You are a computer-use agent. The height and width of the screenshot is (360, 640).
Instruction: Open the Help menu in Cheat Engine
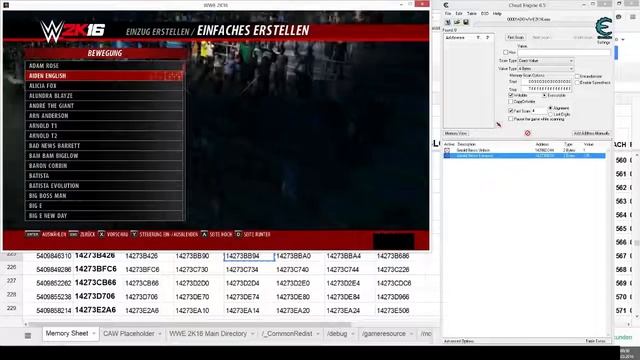(497, 13)
